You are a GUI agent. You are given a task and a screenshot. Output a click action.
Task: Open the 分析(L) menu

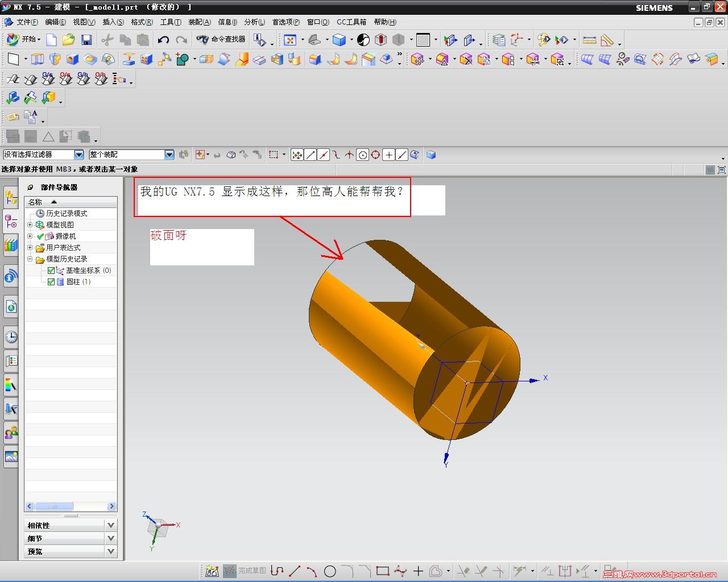point(254,22)
